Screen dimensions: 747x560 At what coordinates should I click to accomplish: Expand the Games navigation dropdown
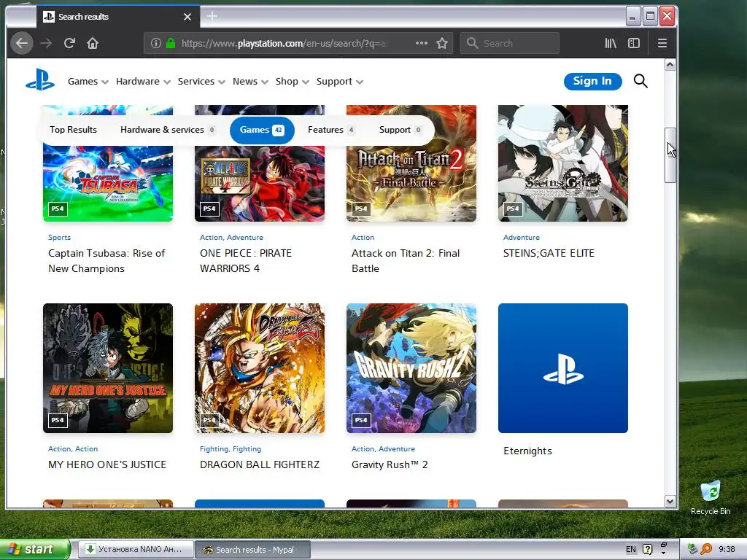coord(88,82)
